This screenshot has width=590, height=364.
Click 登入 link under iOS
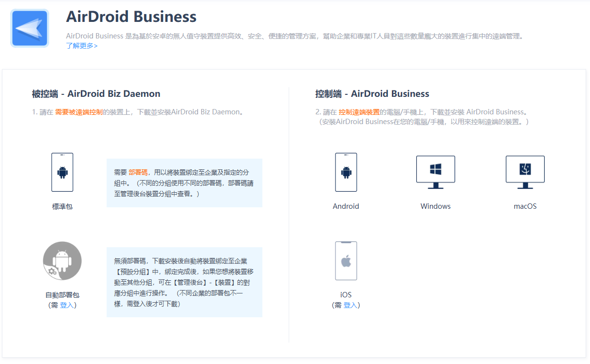click(350, 305)
